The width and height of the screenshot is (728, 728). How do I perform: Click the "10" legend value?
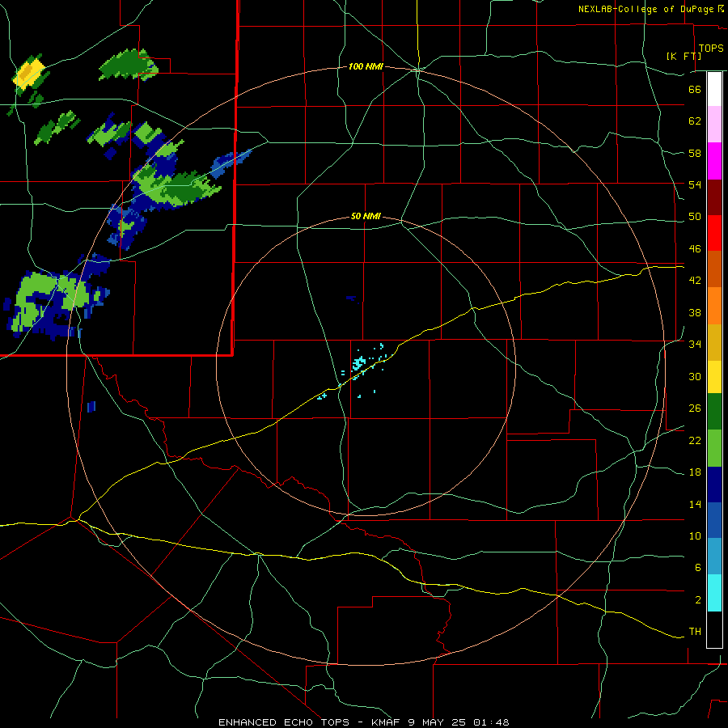695,536
